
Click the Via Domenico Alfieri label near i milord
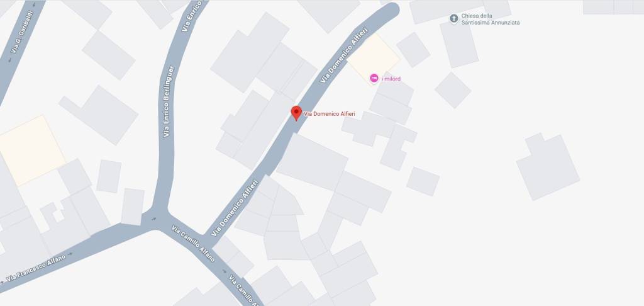pyautogui.click(x=344, y=55)
